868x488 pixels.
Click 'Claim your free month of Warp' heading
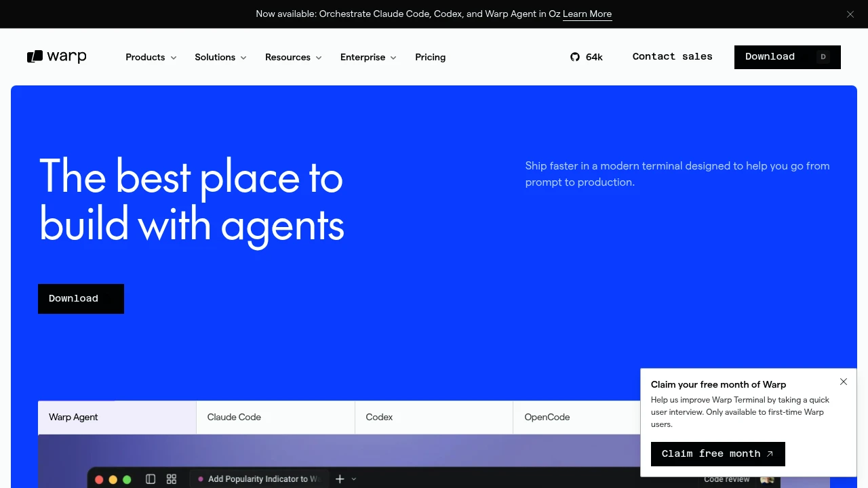point(719,384)
